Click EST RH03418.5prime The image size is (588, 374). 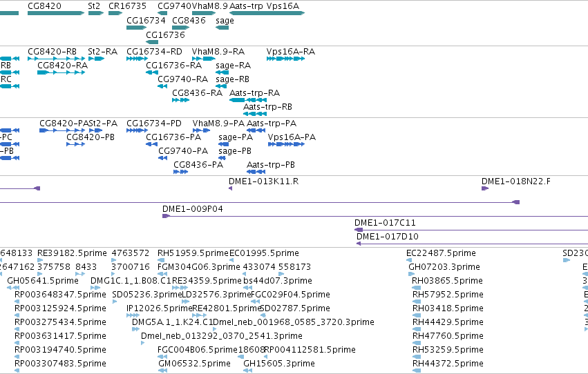(416, 315)
